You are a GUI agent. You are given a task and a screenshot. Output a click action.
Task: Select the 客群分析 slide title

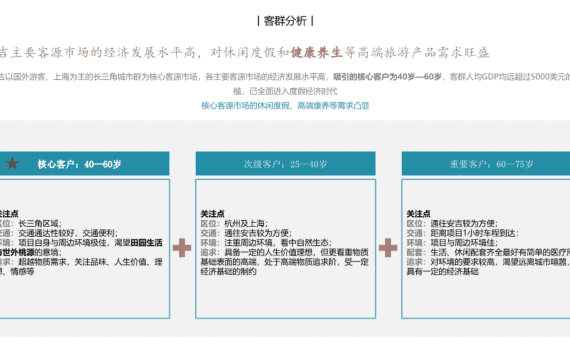(x=285, y=21)
